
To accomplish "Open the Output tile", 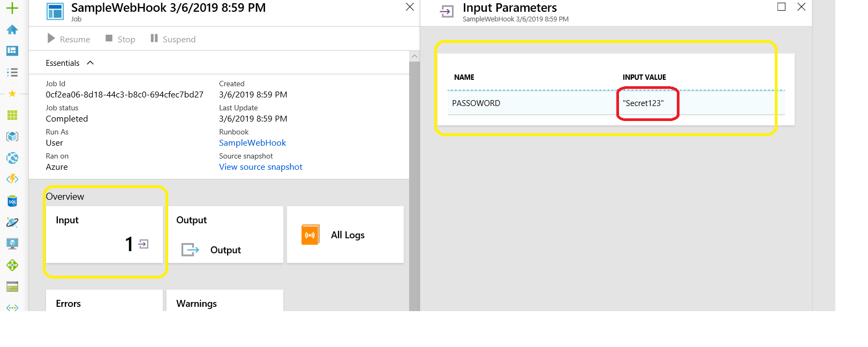I will 225,235.
